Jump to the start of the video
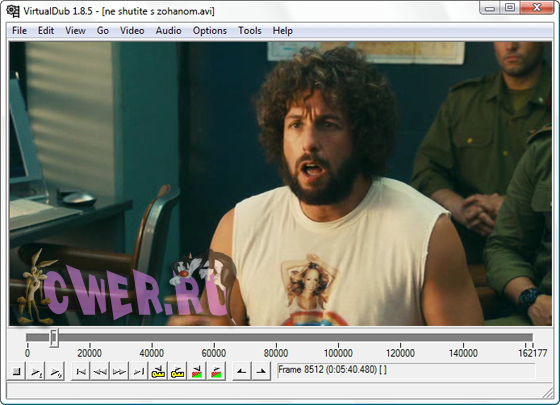The height and width of the screenshot is (405, 560). pos(81,372)
